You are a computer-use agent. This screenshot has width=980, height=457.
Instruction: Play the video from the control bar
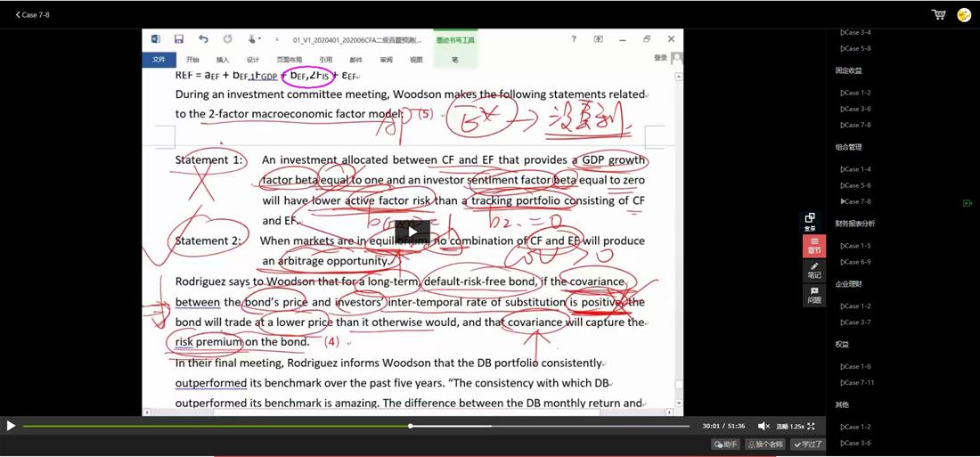coord(11,426)
